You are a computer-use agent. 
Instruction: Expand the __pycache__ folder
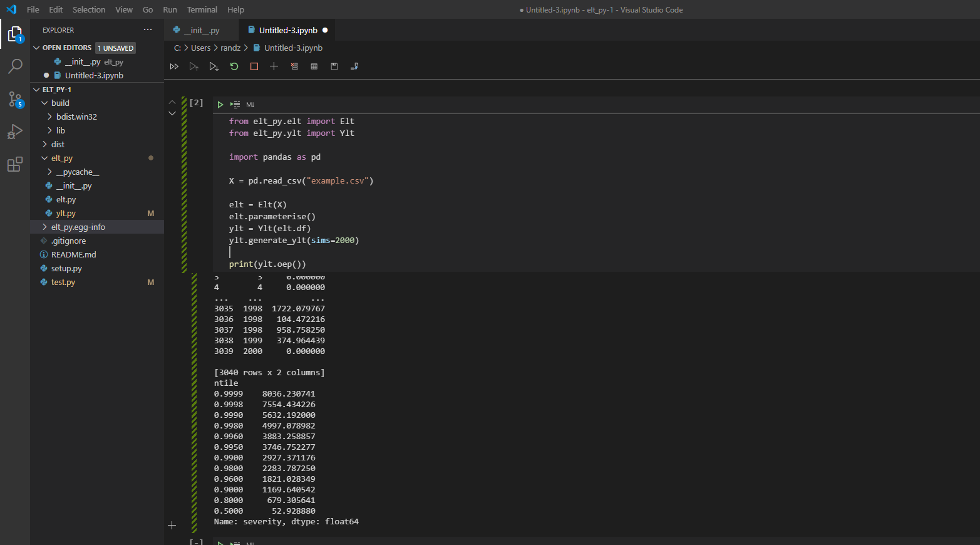coord(49,172)
